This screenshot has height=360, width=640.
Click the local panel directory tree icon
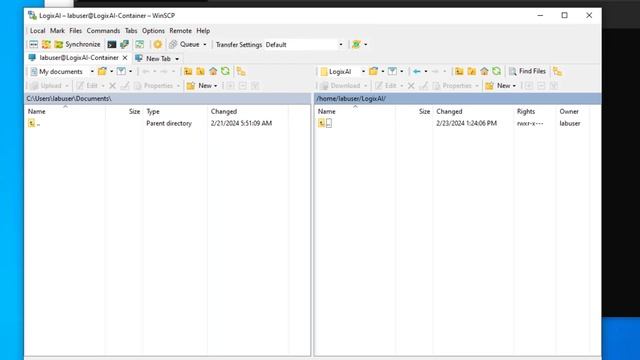point(241,71)
